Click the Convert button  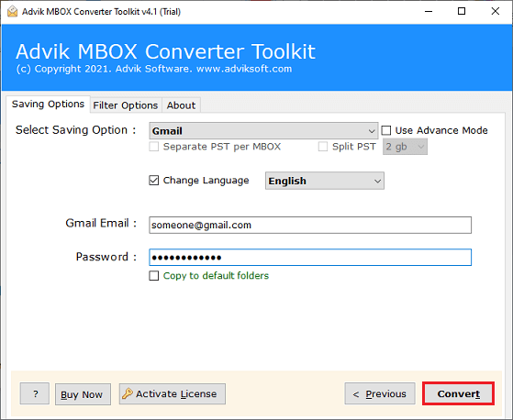click(x=458, y=393)
